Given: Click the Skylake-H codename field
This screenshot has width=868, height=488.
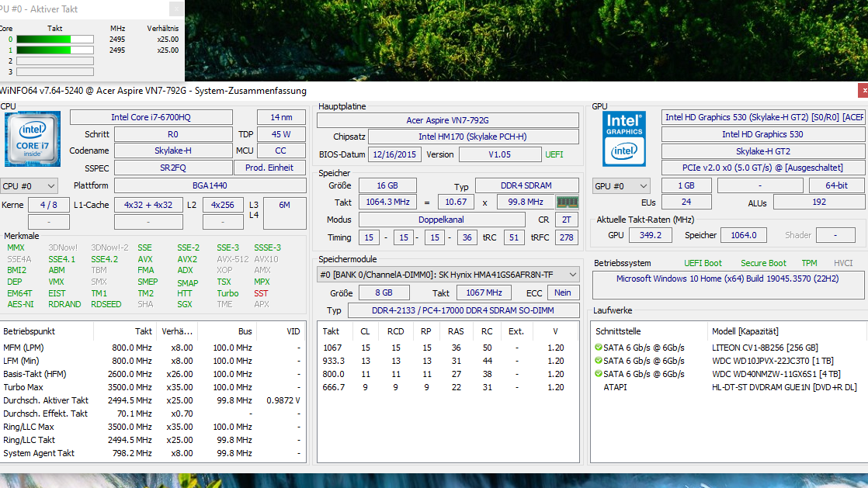Looking at the screenshot, I should click(172, 151).
